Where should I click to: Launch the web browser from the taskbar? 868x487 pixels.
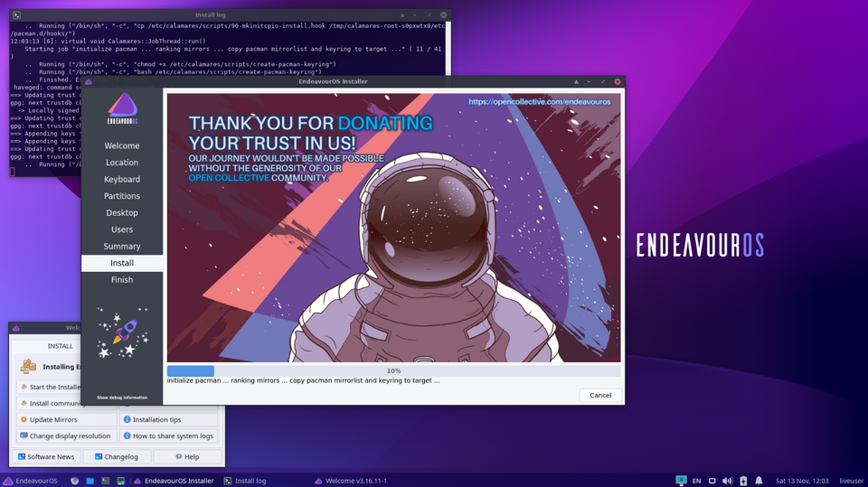pos(74,481)
